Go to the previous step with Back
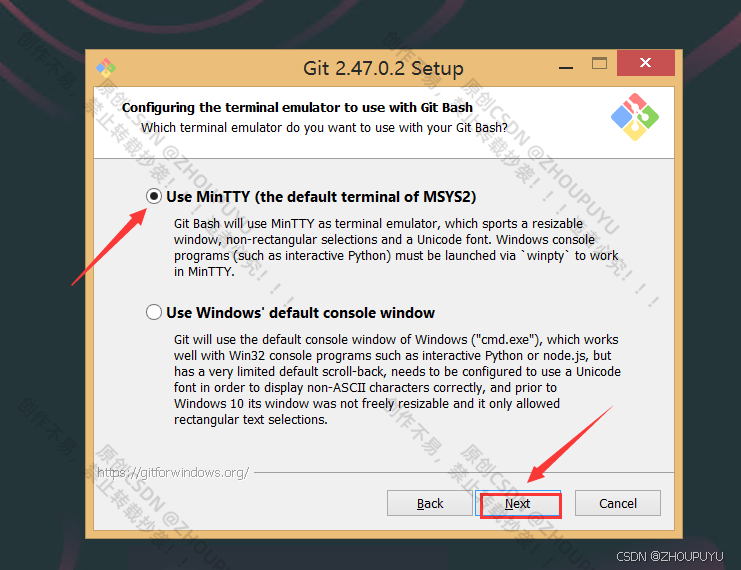Viewport: 741px width, 570px height. tap(430, 503)
